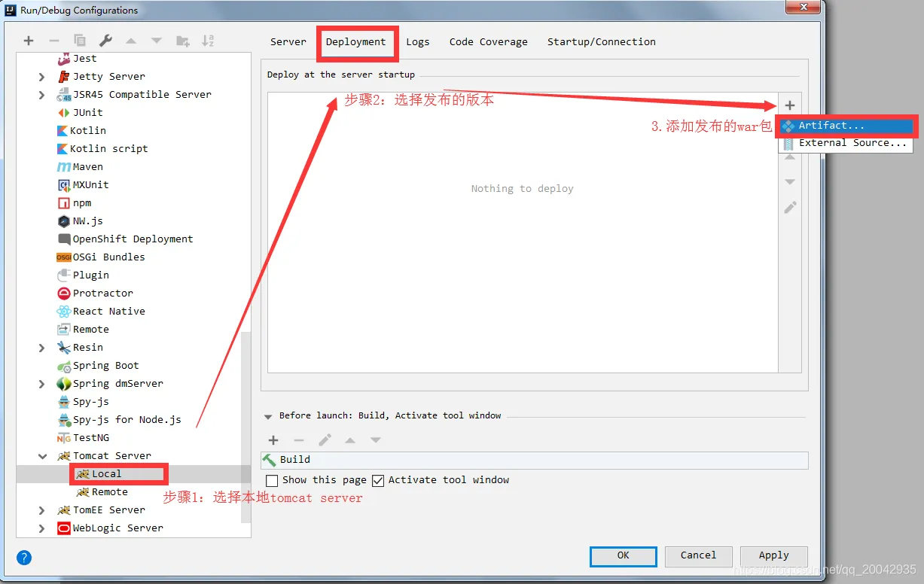
Task: Move configuration up in the left toolbar
Action: tap(131, 41)
